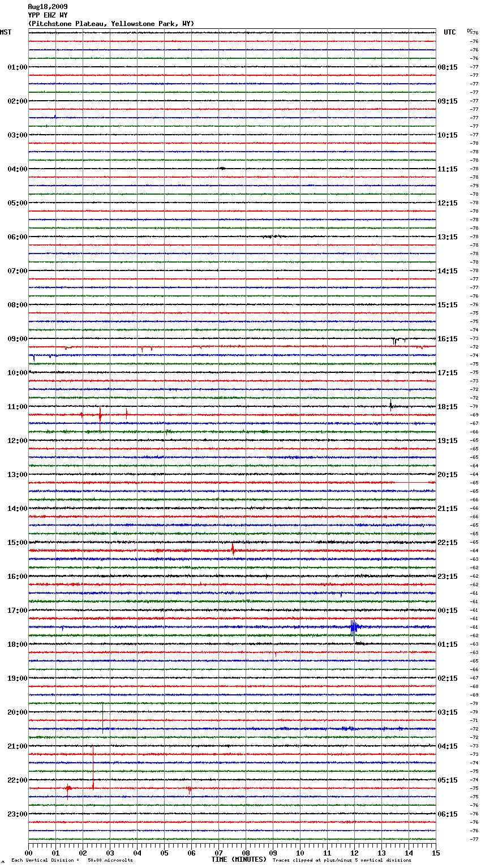Select the 02:00 MST time label
The image size is (481, 868).
(17, 101)
